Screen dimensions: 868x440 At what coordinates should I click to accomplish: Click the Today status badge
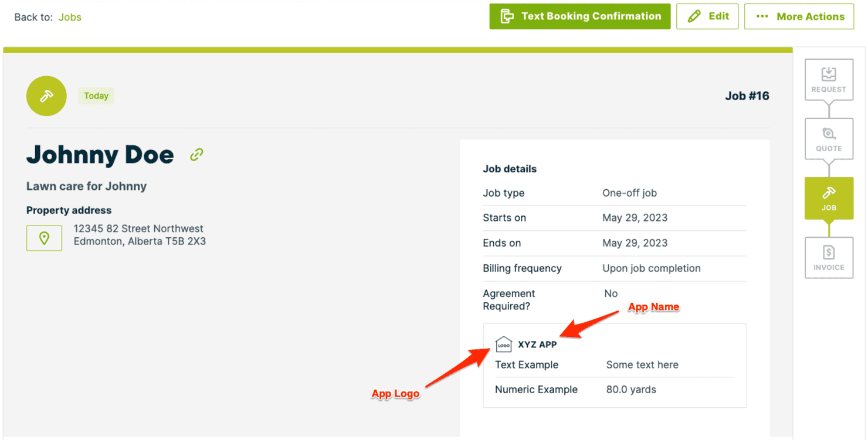pos(96,96)
